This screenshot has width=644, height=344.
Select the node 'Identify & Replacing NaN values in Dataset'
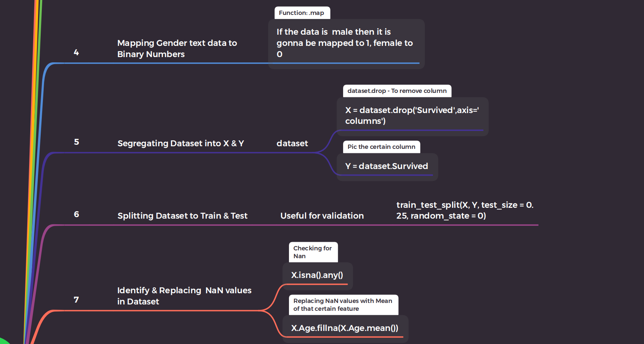[x=184, y=295]
